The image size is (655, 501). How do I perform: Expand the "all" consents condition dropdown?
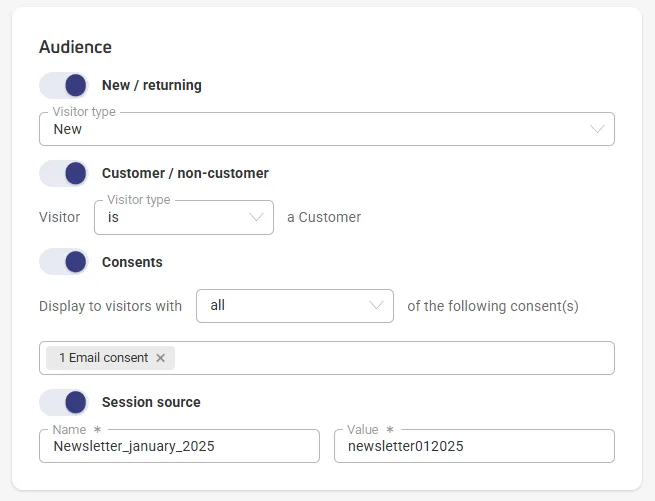pos(294,306)
